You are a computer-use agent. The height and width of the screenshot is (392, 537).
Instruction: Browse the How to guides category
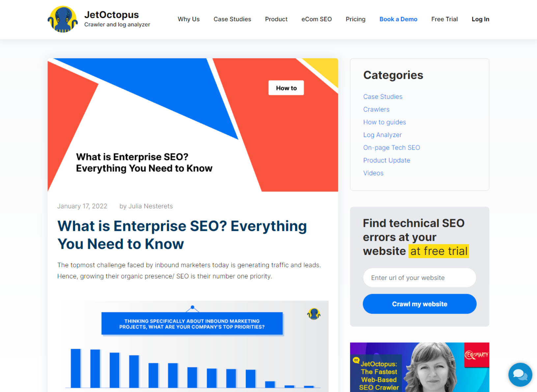pyautogui.click(x=384, y=122)
